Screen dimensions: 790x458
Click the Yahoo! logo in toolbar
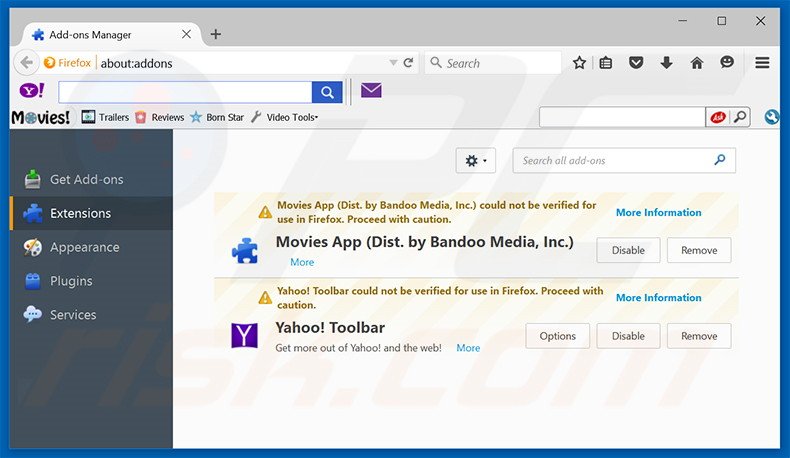pyautogui.click(x=32, y=91)
